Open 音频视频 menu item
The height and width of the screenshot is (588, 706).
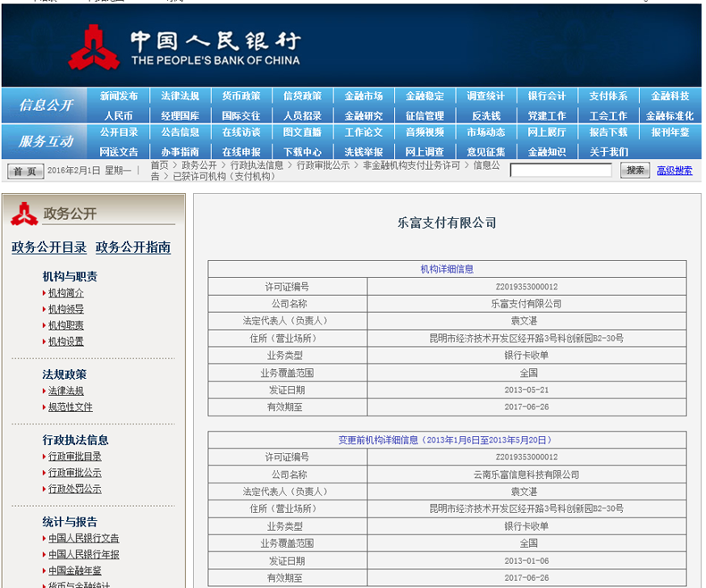pos(425,132)
